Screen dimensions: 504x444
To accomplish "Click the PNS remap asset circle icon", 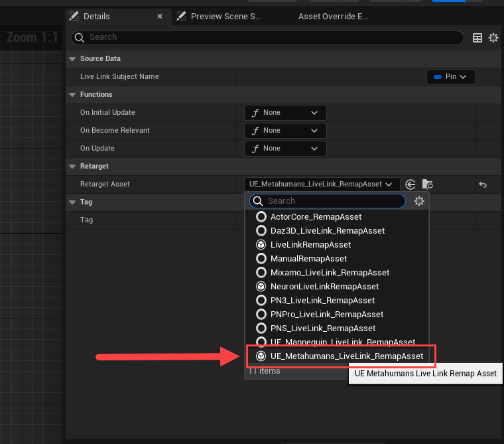I will [261, 329].
